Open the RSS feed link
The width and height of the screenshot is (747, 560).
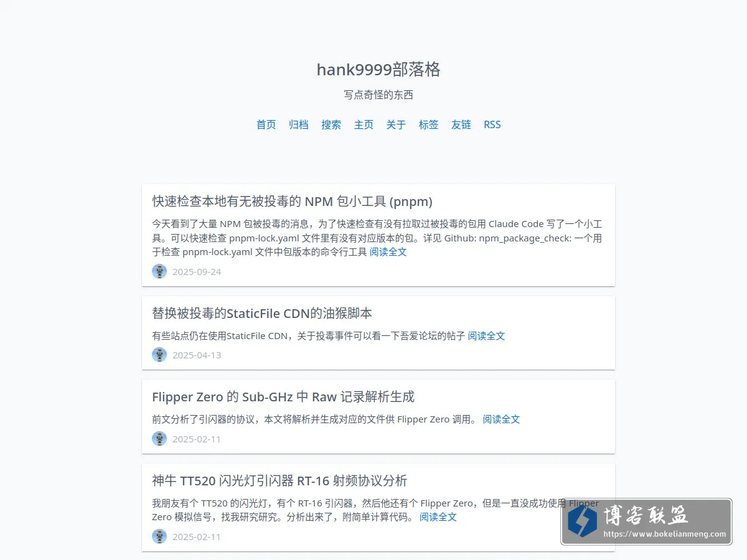pyautogui.click(x=492, y=124)
